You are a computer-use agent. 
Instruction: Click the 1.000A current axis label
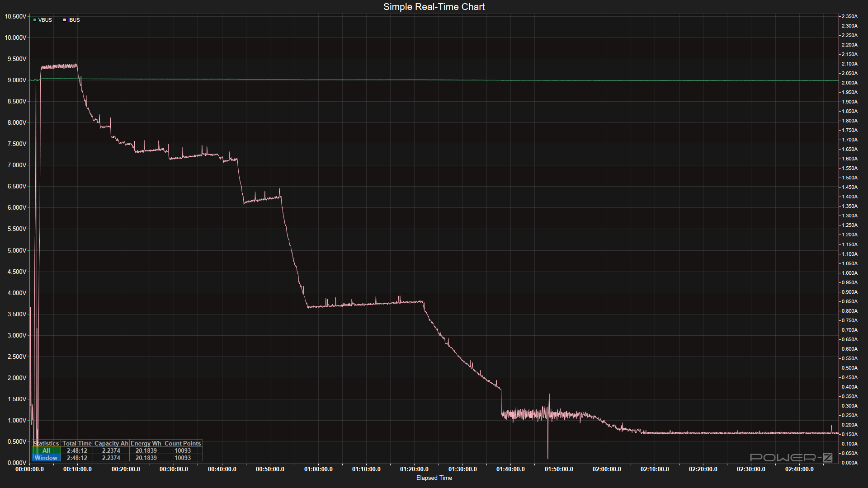849,273
